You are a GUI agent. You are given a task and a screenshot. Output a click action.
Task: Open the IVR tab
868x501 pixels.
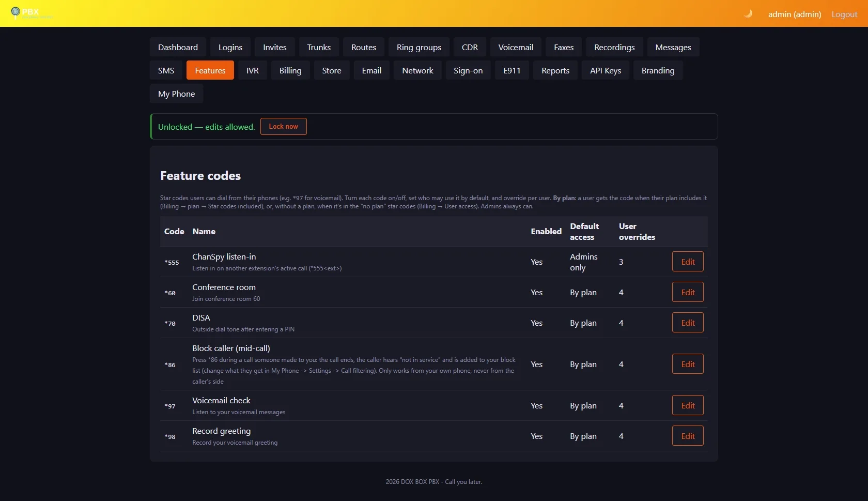pos(253,70)
